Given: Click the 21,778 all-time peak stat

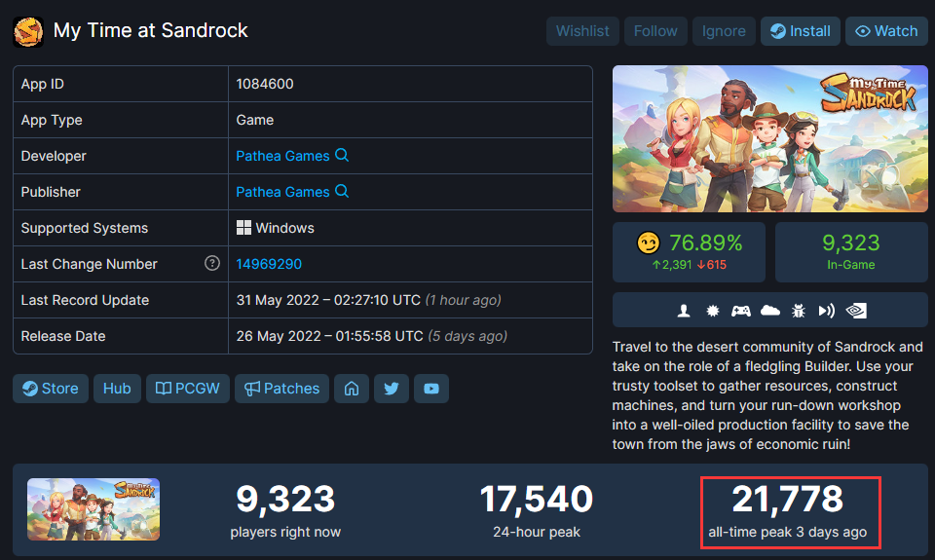Looking at the screenshot, I should [x=787, y=510].
